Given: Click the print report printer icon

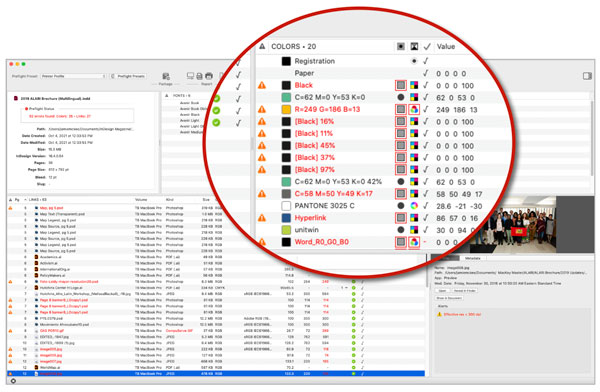Looking at the screenshot, I should tap(209, 76).
